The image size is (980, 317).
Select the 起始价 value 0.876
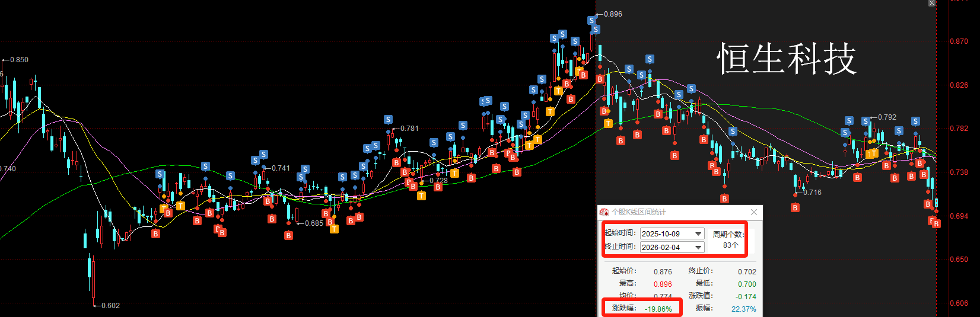point(663,272)
